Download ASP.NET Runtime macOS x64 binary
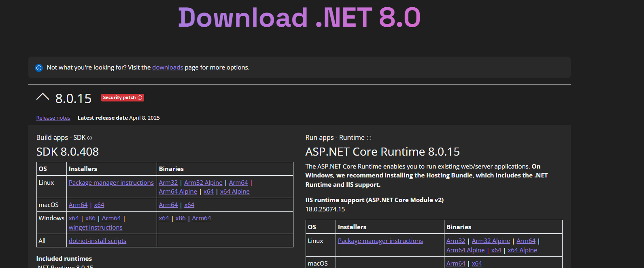The image size is (644, 268). coord(477,264)
